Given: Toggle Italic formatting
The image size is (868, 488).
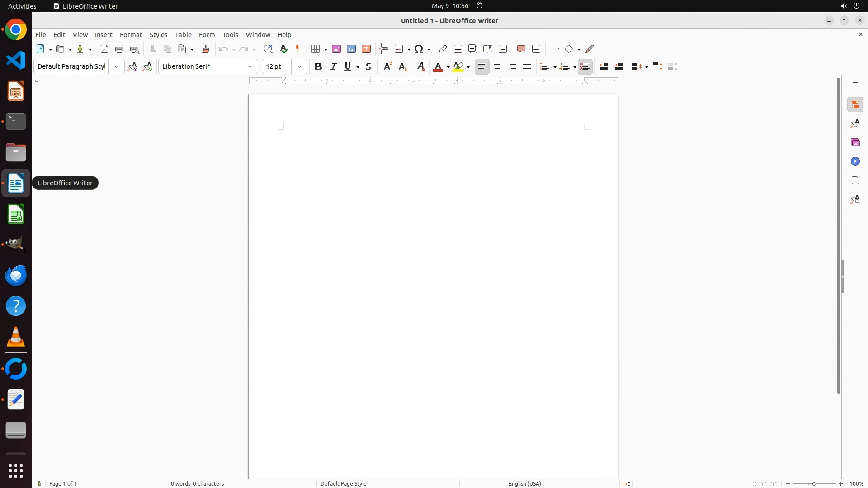Looking at the screenshot, I should click(x=334, y=67).
